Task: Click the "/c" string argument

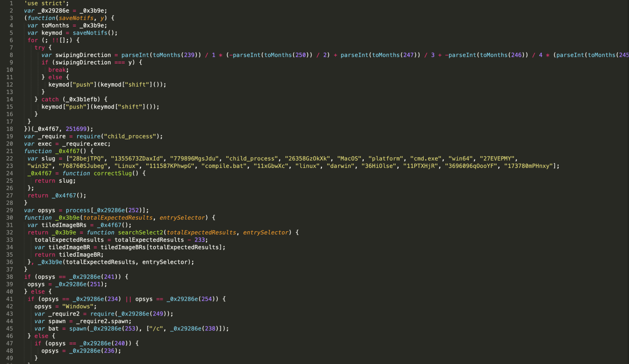Action: (x=156, y=329)
